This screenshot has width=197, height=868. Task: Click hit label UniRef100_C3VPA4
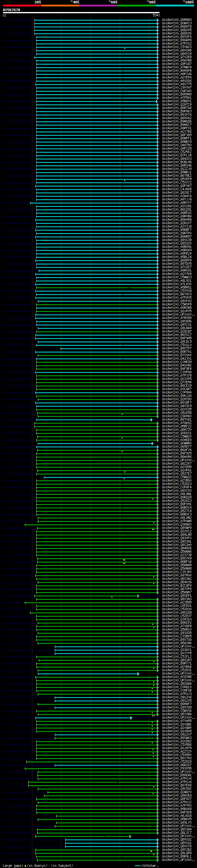[177, 372]
